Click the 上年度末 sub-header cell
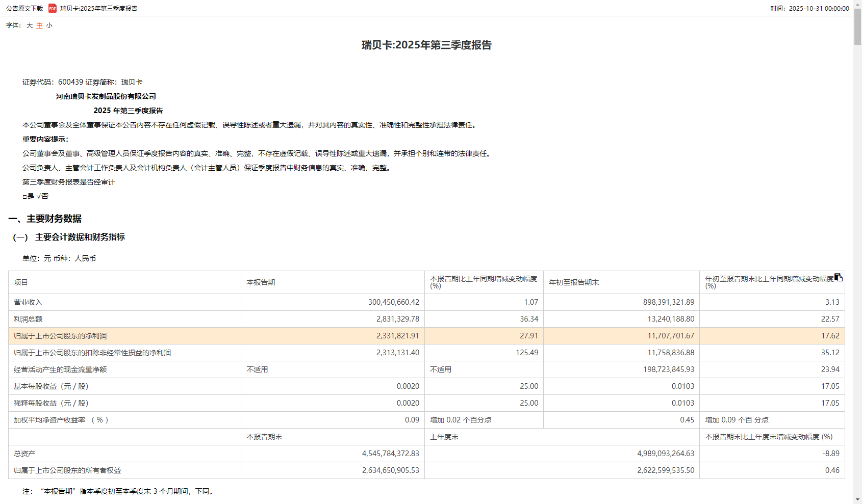The height and width of the screenshot is (504, 862). click(444, 437)
